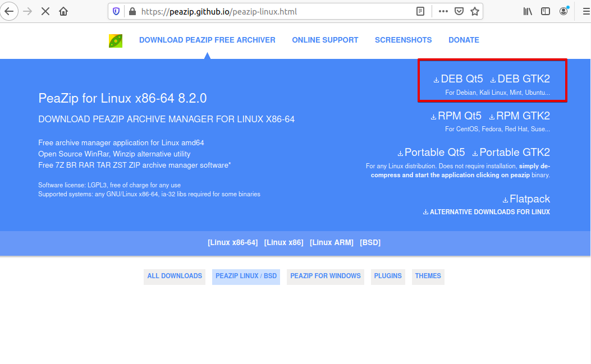Go back with the browser back arrow

pyautogui.click(x=9, y=11)
